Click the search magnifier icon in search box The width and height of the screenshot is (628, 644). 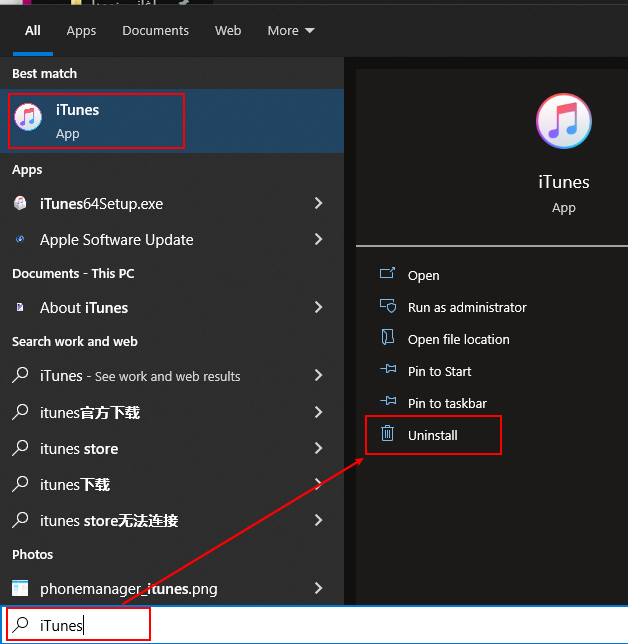(20, 625)
